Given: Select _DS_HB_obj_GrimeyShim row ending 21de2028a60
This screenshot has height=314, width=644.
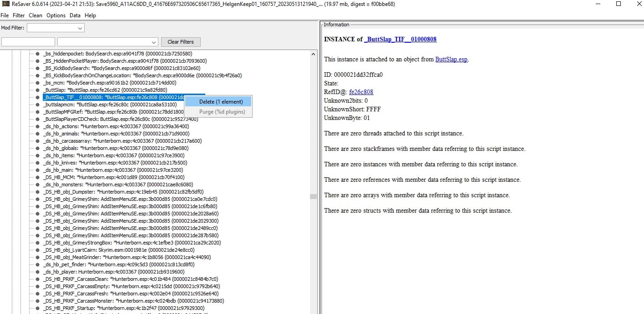Looking at the screenshot, I should pos(131,214).
